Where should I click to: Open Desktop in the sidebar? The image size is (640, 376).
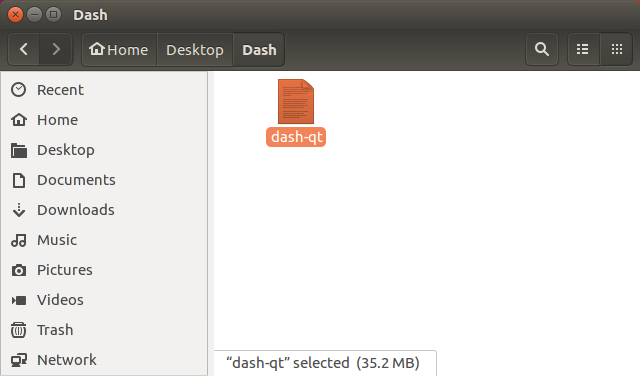[x=104, y=150]
